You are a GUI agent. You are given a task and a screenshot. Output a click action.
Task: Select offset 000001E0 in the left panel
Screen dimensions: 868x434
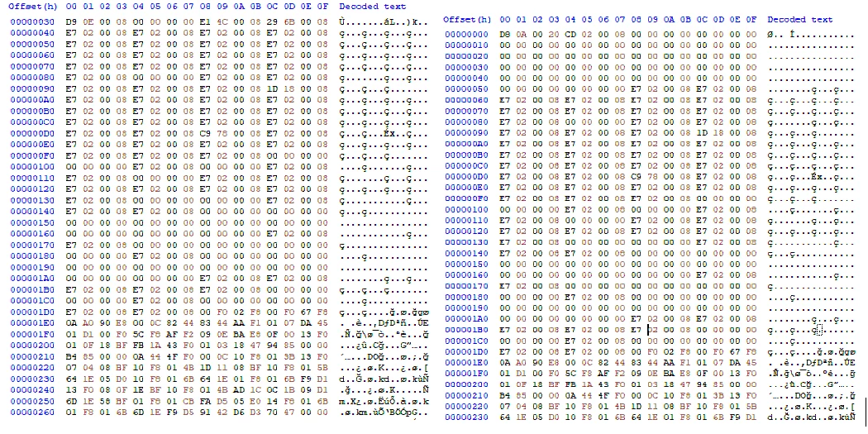(x=32, y=322)
